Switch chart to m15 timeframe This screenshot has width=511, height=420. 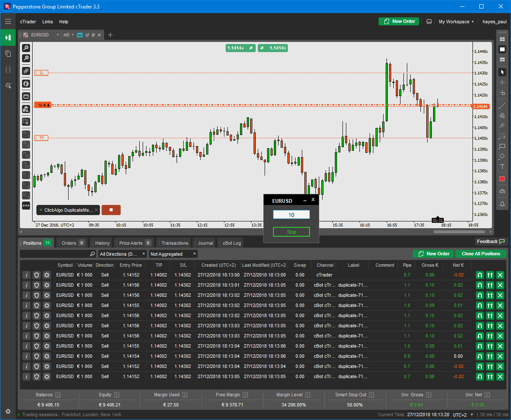(x=26, y=155)
